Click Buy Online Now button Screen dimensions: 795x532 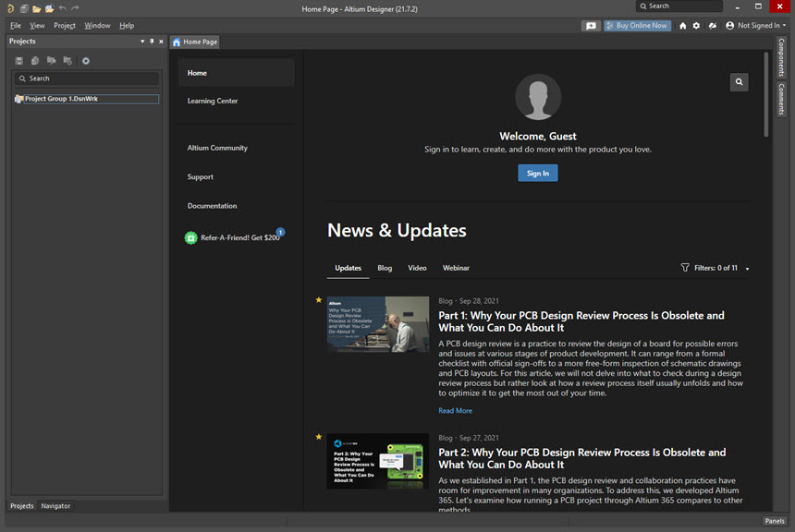[x=637, y=25]
